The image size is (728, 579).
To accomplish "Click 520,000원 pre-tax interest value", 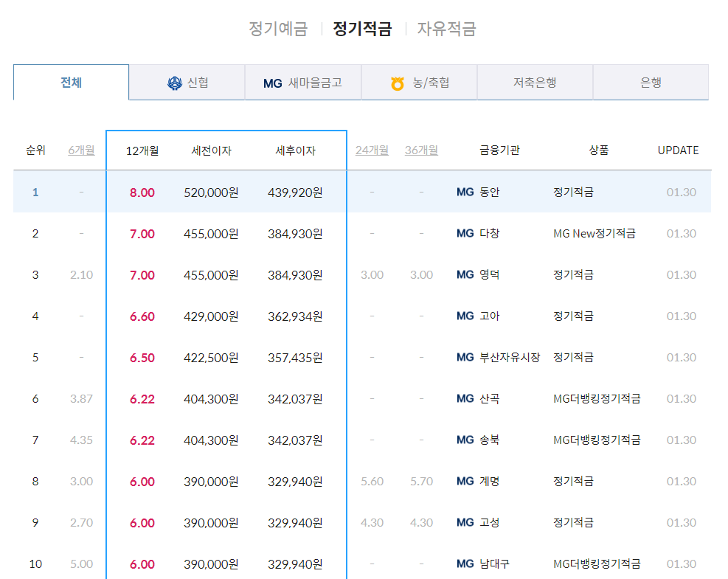I will click(x=211, y=193).
